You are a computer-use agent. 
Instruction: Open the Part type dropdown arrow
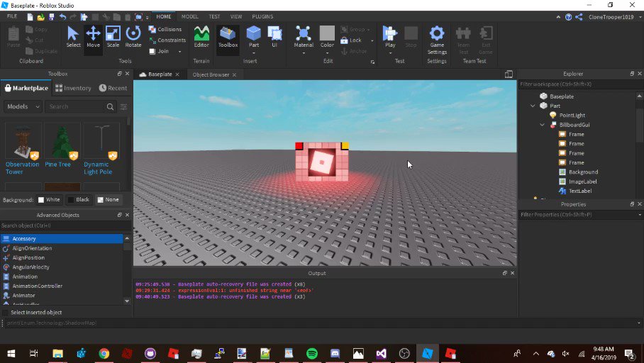pyautogui.click(x=253, y=52)
